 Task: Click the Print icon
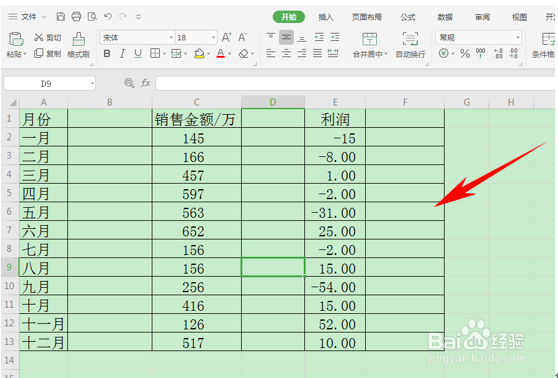click(x=76, y=16)
